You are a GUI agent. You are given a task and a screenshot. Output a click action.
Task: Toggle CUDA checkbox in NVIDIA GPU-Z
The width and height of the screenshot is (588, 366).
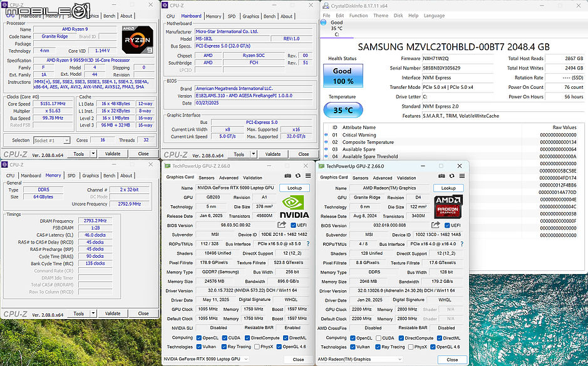[x=224, y=338]
